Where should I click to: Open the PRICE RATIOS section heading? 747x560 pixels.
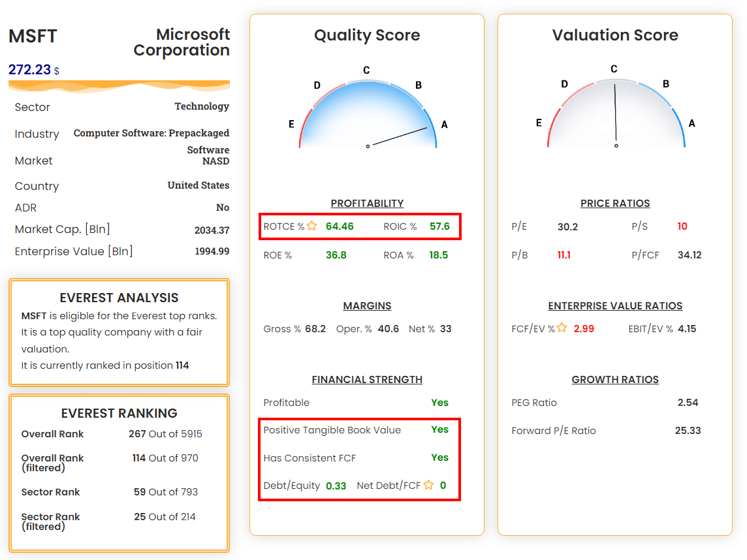click(x=615, y=204)
